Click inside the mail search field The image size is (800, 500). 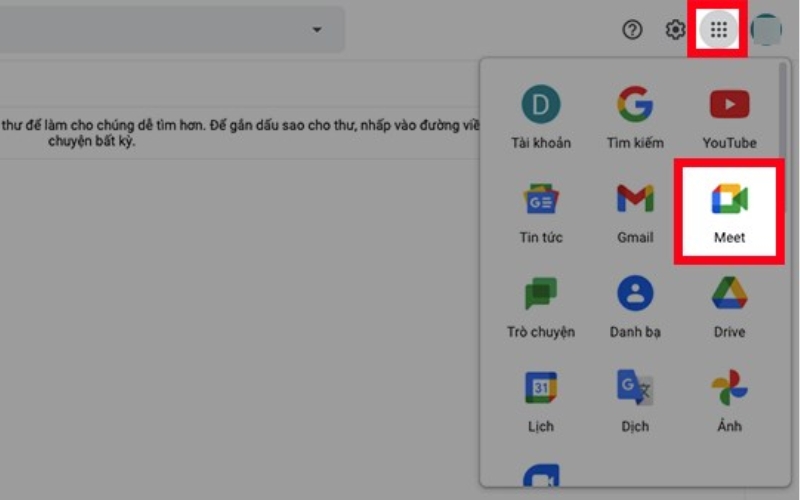point(172,30)
